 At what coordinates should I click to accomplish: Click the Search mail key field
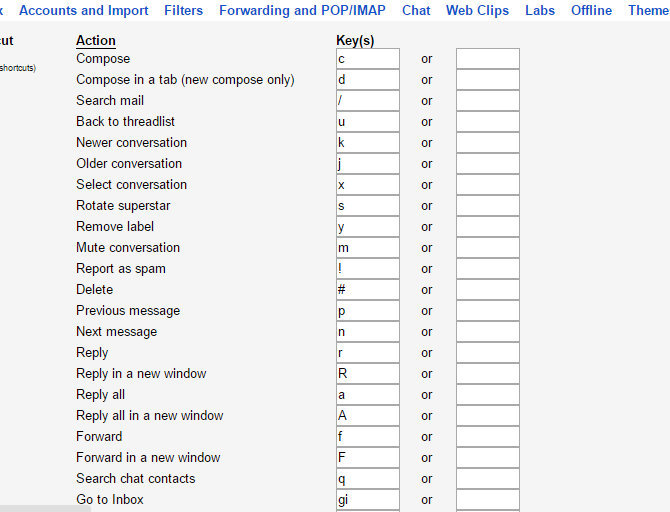click(x=368, y=101)
